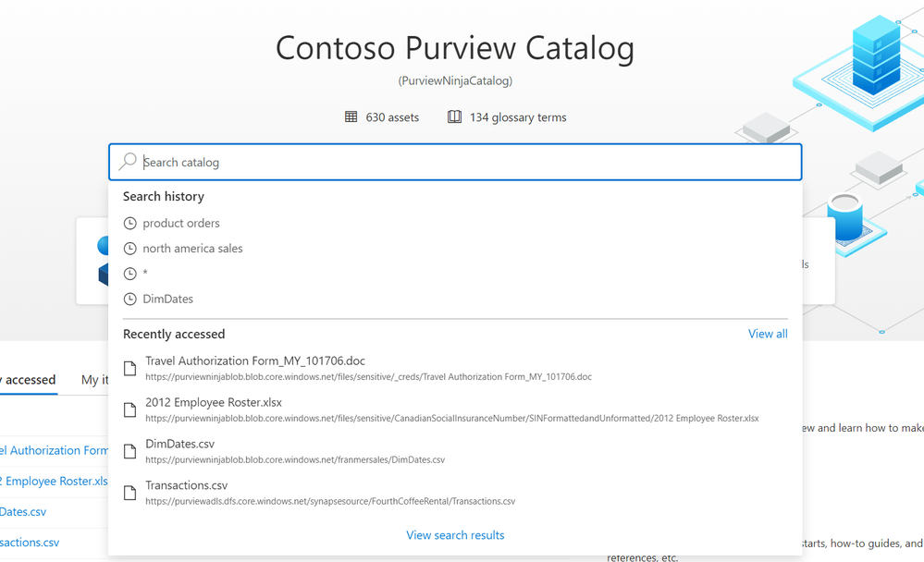Open Transactions.csv from recently accessed dropdown
The width and height of the screenshot is (924, 562).
coord(186,485)
